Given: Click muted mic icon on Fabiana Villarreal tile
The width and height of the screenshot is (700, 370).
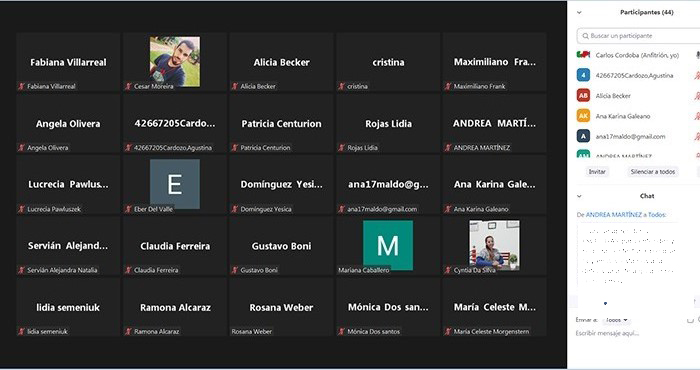Looking at the screenshot, I should [21, 86].
